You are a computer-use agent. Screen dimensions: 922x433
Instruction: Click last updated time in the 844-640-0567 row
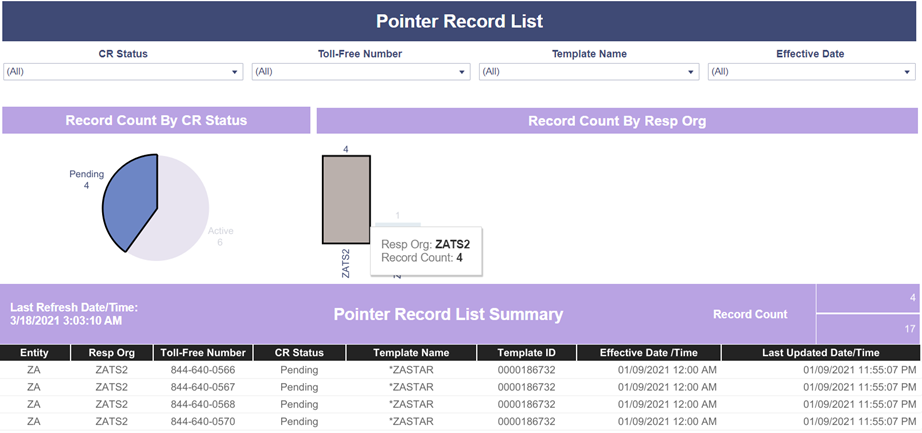[860, 387]
